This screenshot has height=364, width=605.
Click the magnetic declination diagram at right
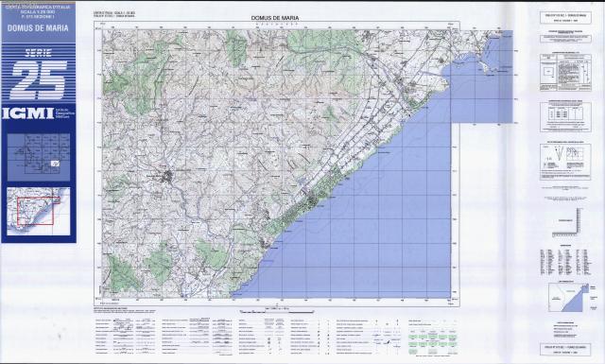click(x=565, y=161)
